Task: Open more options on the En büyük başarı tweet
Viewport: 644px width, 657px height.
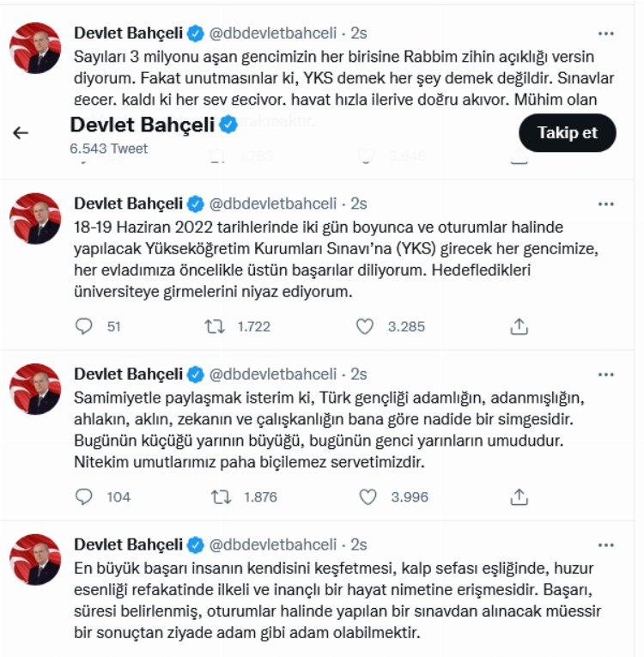Action: pos(606,544)
